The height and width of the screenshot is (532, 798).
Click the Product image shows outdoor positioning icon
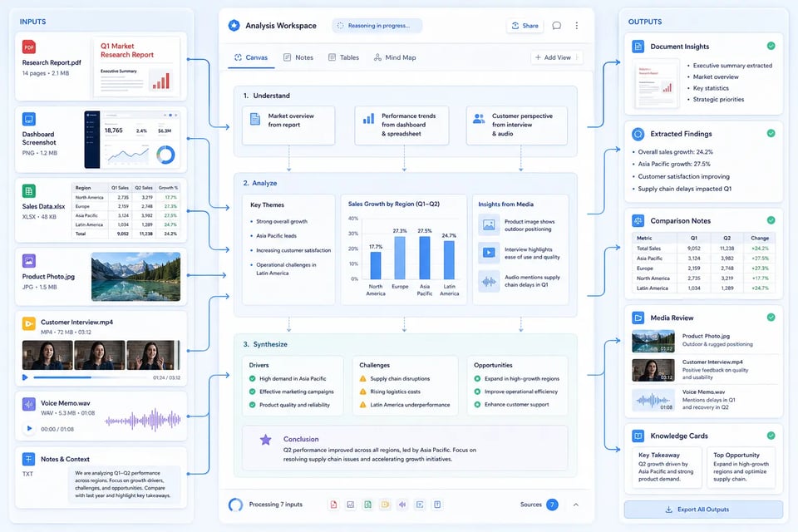pos(489,224)
